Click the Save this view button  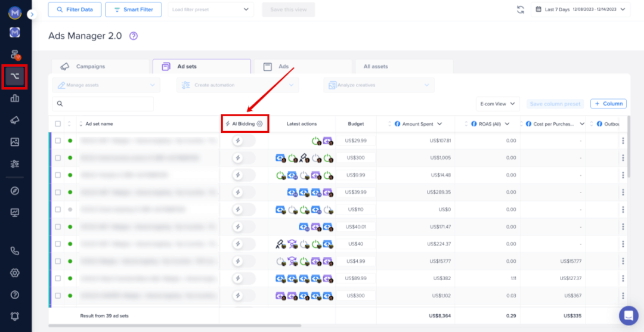point(289,10)
